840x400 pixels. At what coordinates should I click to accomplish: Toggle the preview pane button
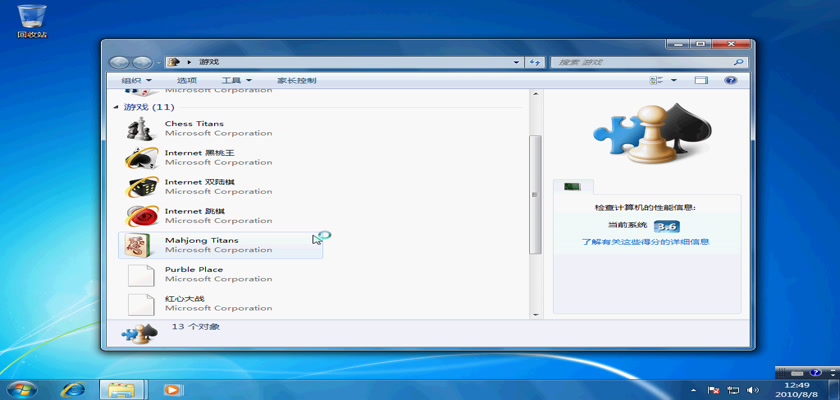point(701,80)
